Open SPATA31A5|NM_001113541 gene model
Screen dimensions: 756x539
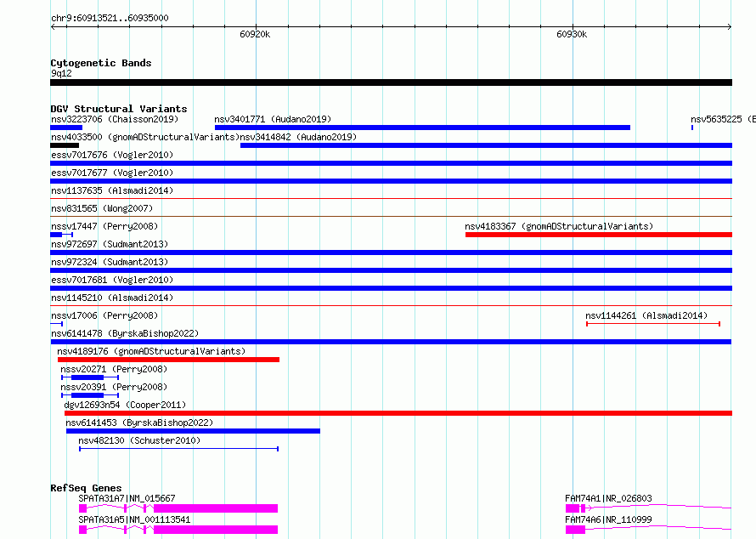pos(178,530)
